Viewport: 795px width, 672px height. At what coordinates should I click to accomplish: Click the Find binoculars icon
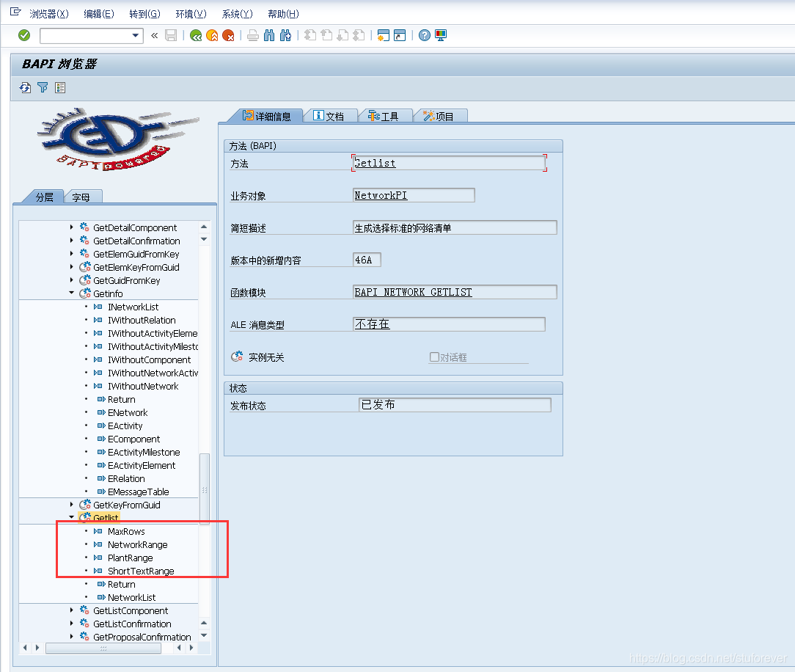269,35
